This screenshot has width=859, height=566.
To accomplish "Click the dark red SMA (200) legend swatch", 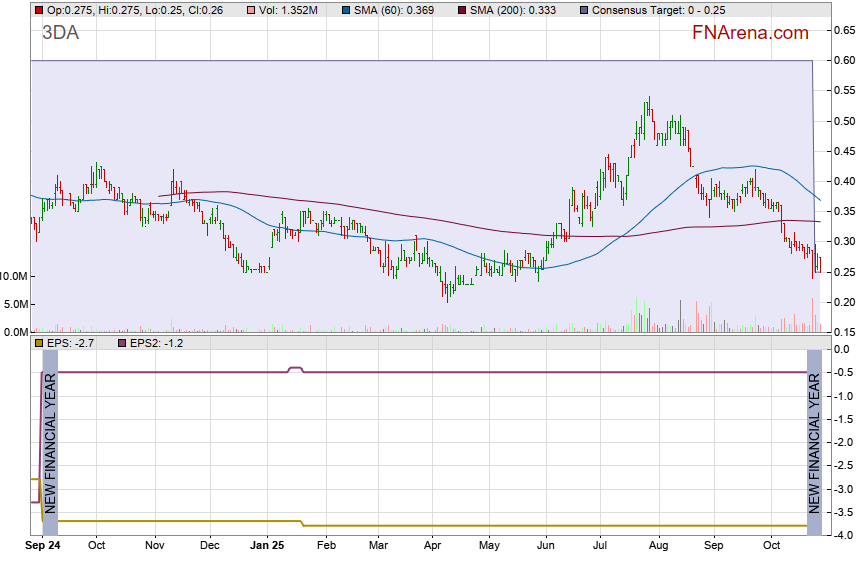I will click(461, 10).
